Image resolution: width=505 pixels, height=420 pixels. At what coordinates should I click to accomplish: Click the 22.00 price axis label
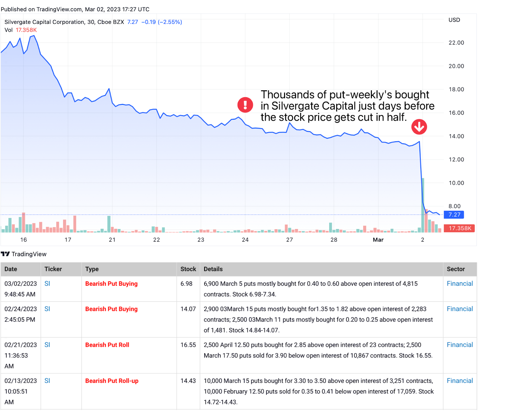[x=456, y=43]
